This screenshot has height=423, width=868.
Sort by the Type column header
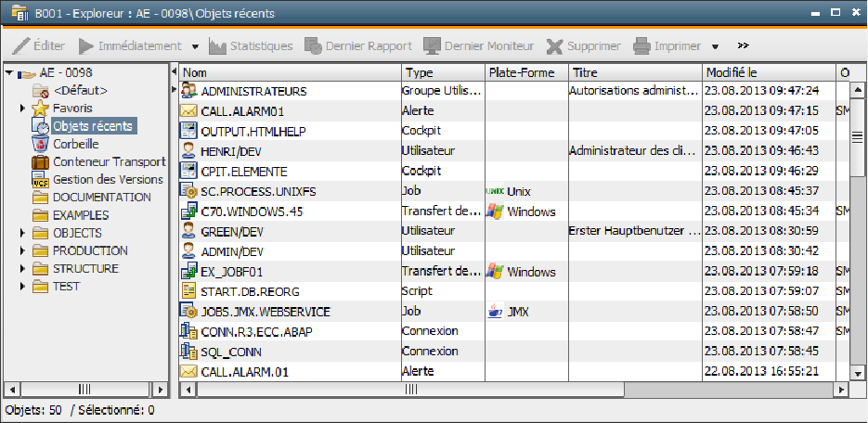pyautogui.click(x=443, y=72)
